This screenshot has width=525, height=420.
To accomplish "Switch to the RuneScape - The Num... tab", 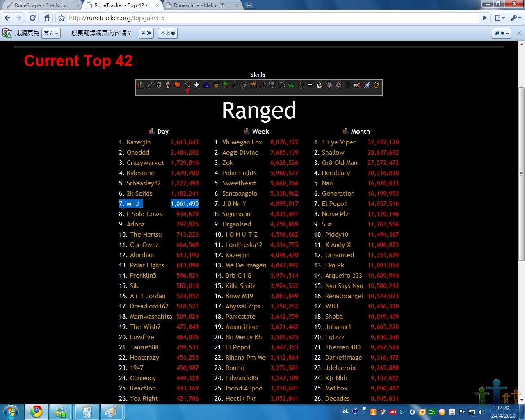I will 41,5.
